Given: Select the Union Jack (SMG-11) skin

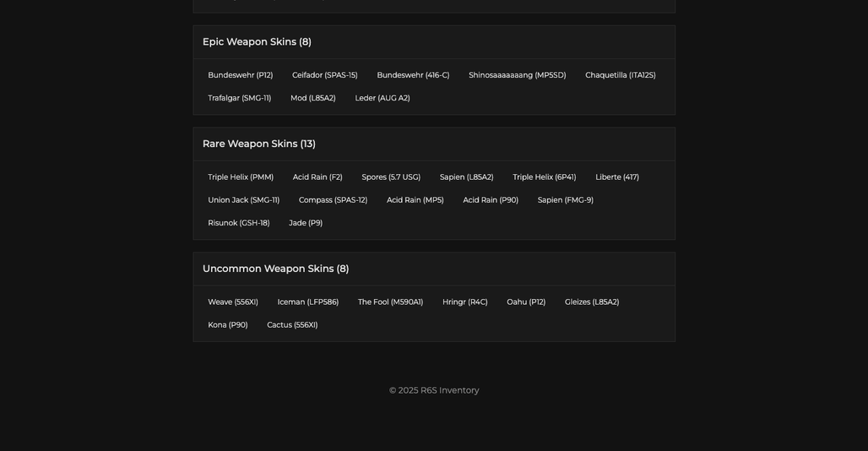Looking at the screenshot, I should pyautogui.click(x=243, y=200).
